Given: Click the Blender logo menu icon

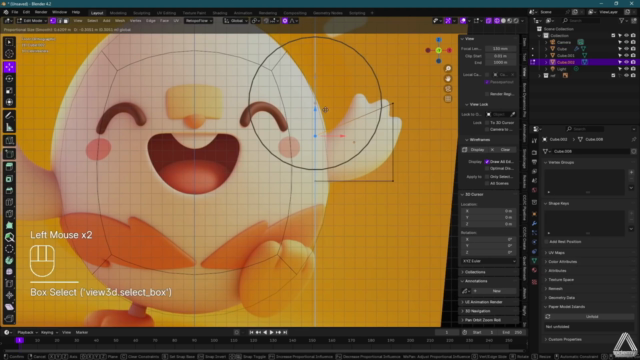Looking at the screenshot, I should point(6,12).
